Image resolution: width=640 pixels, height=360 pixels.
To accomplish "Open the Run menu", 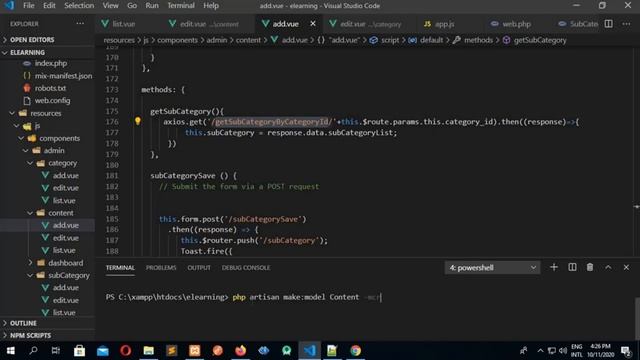I will click(x=152, y=6).
